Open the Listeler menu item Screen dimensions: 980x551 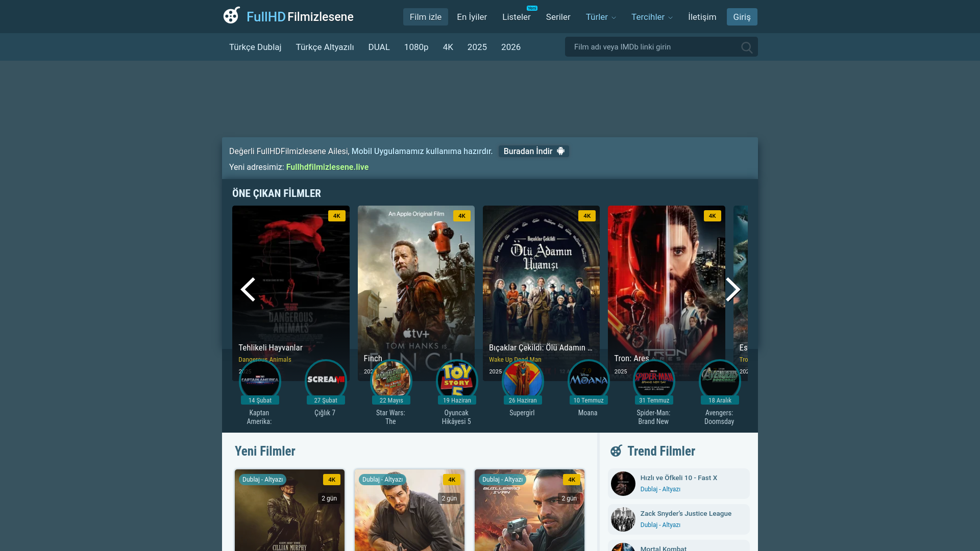coord(517,17)
